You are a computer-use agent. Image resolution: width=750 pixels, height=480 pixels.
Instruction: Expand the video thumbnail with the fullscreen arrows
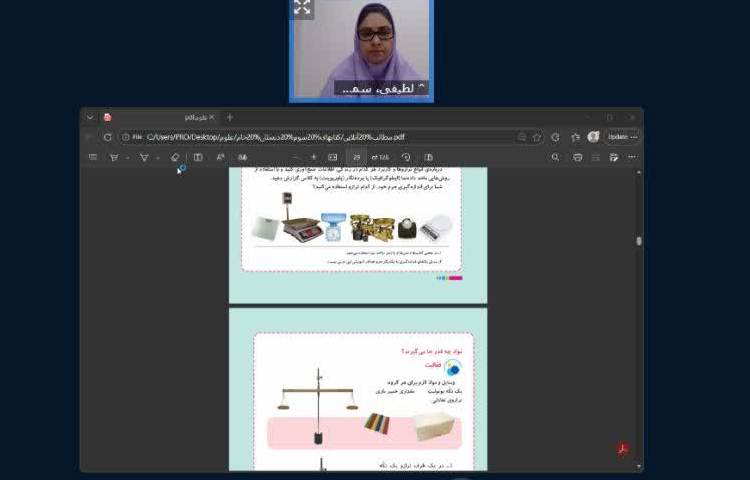302,8
